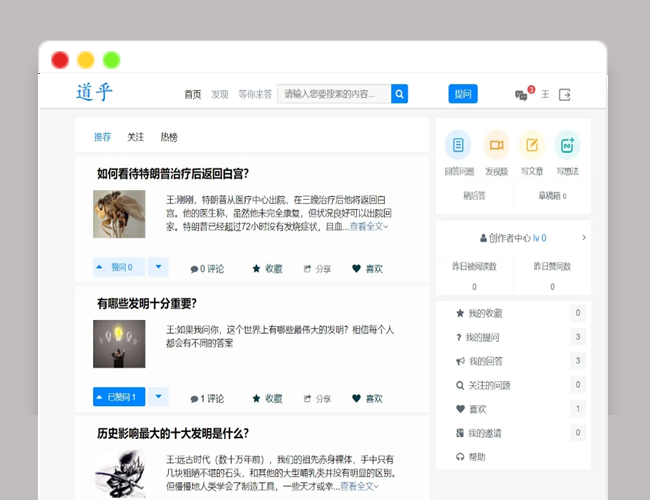Upvote 特朗普 question with 赞同 0
650x500 pixels.
pos(119,267)
